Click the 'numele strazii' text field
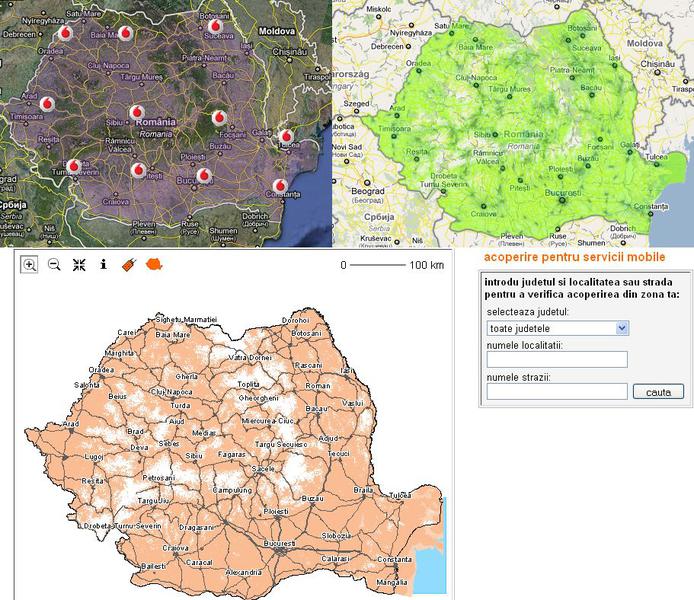Image resolution: width=694 pixels, height=600 pixels. [x=557, y=391]
